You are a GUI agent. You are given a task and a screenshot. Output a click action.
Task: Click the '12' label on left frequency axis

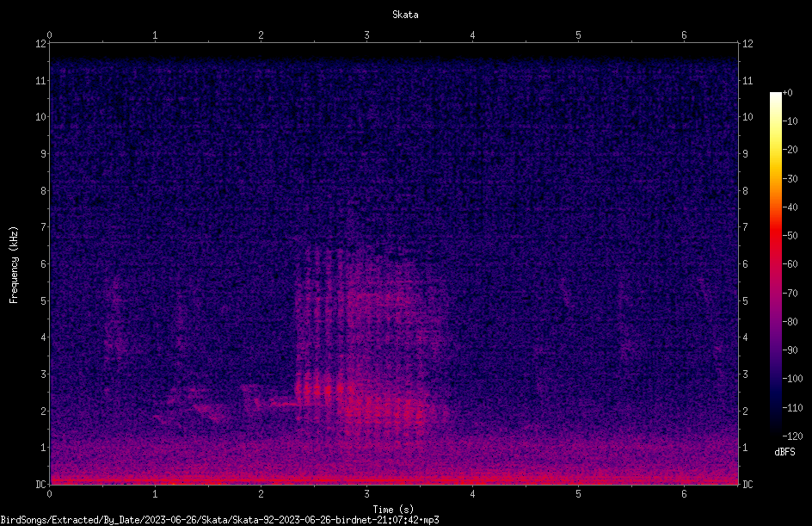[41, 44]
